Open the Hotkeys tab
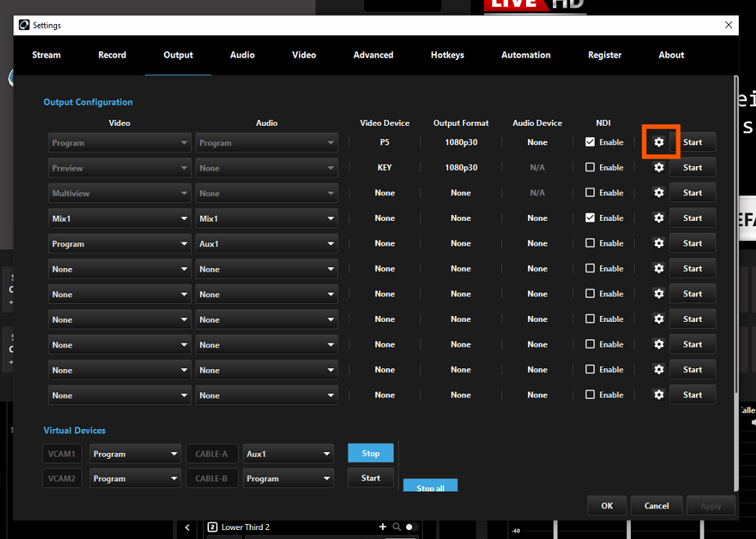The image size is (756, 539). (x=447, y=55)
